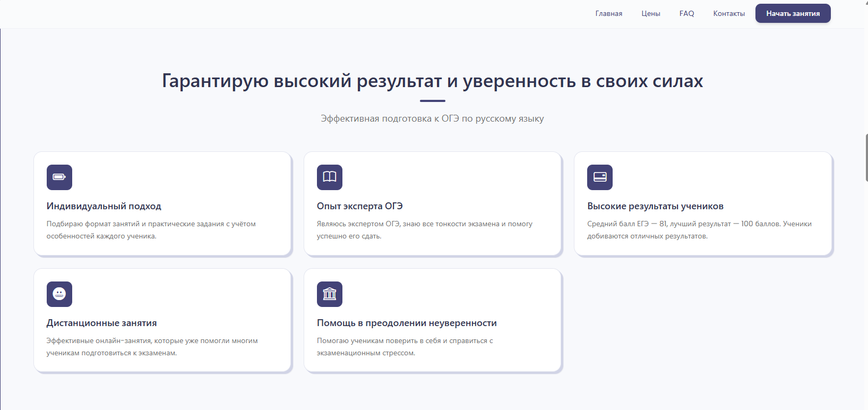Image resolution: width=868 pixels, height=410 pixels.
Task: Select the Дистанционные занятия card title
Action: 101,323
